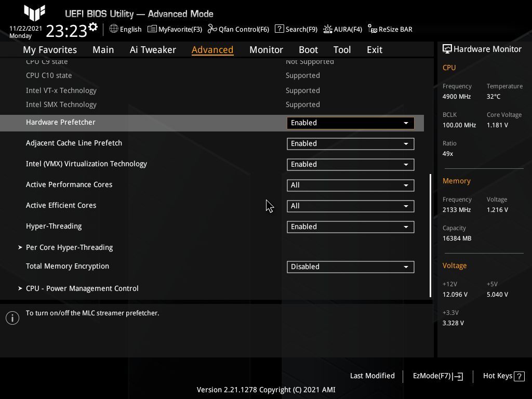The width and height of the screenshot is (532, 399).
Task: Click the Hardware Monitor screen icon
Action: 447,49
